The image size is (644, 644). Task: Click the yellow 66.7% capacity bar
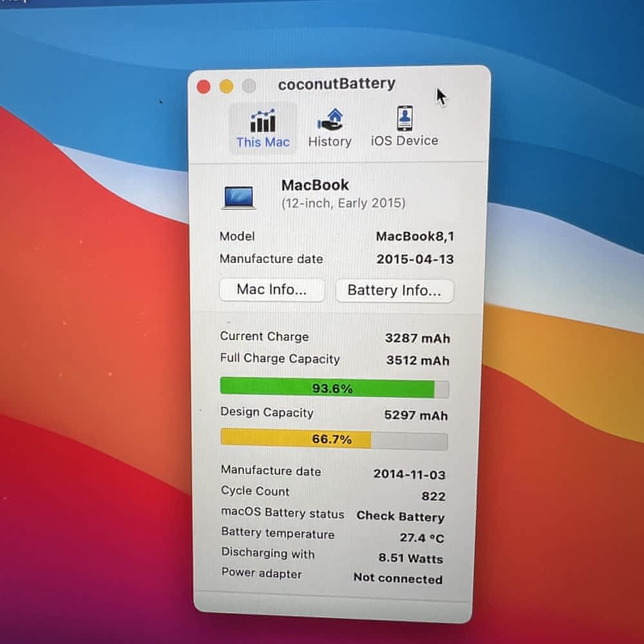coord(334,439)
